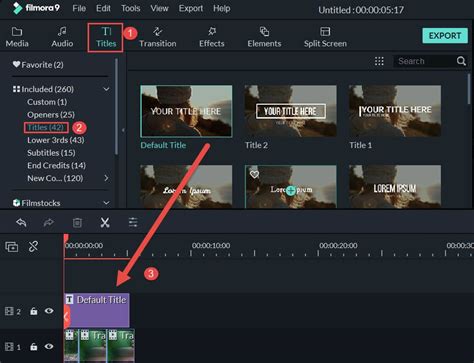Open the View menu
This screenshot has width=474, height=363.
(159, 8)
